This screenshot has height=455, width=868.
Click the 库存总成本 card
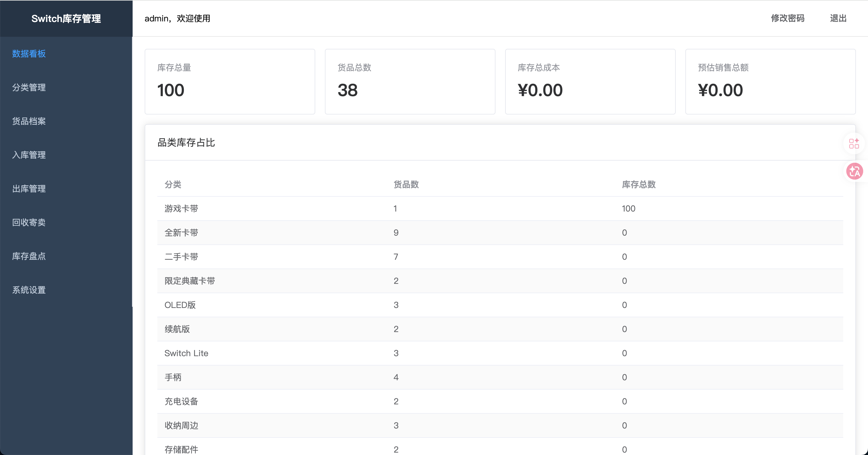coord(590,81)
